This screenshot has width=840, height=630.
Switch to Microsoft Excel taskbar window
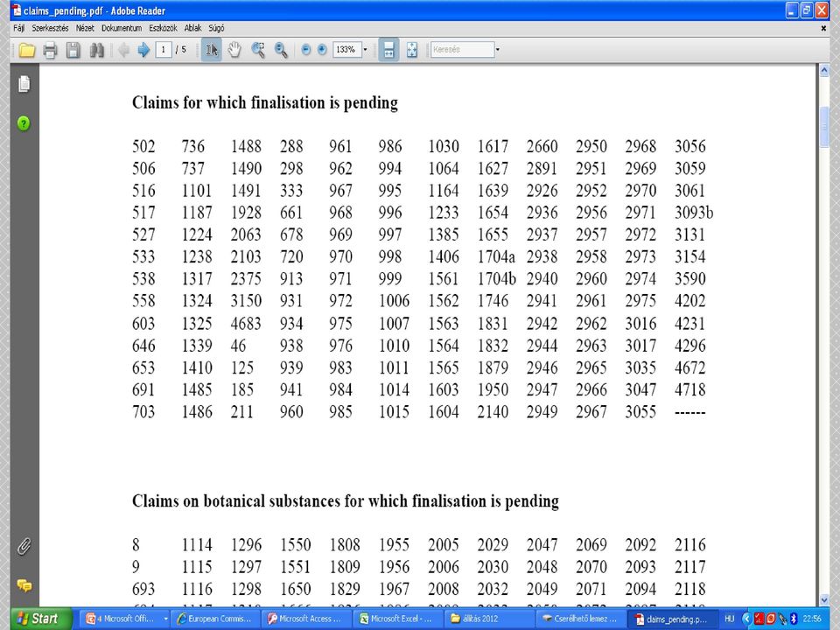399,619
